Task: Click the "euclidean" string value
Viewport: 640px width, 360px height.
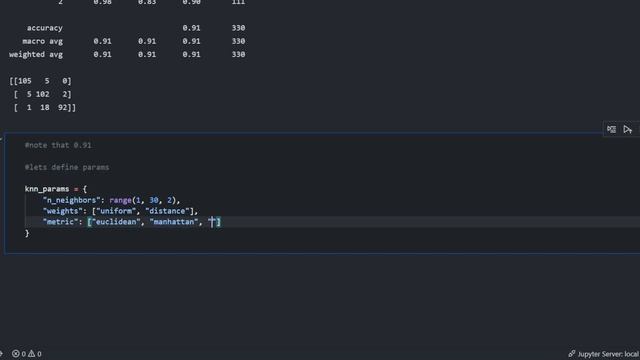Action: (x=116, y=222)
